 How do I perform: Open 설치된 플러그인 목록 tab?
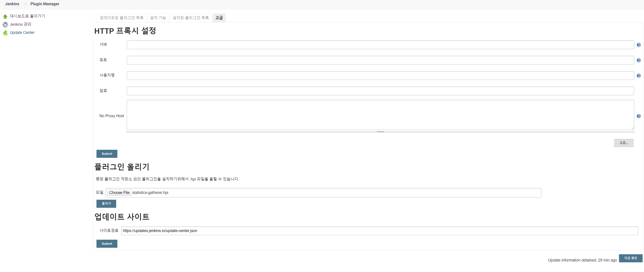click(190, 18)
